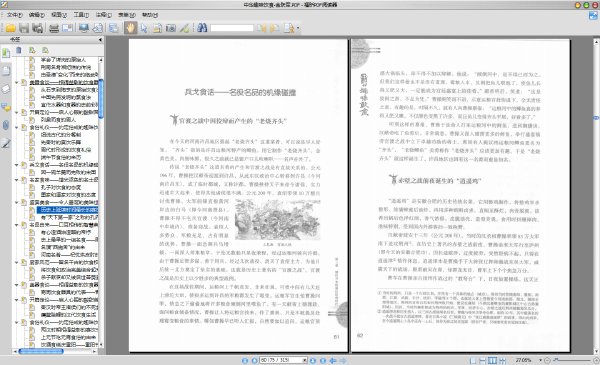Switch to continuous page view mode
The image size is (600, 365).
click(x=483, y=360)
